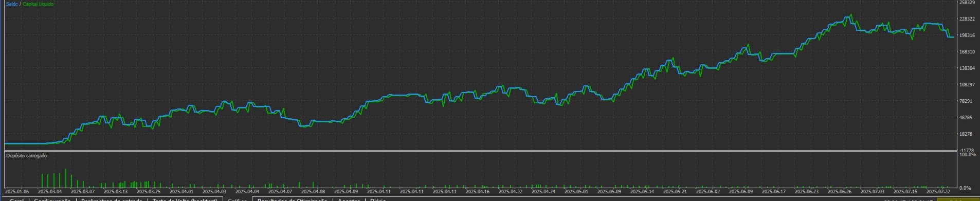Open the Configuração tab
980x201 pixels.
point(52,199)
